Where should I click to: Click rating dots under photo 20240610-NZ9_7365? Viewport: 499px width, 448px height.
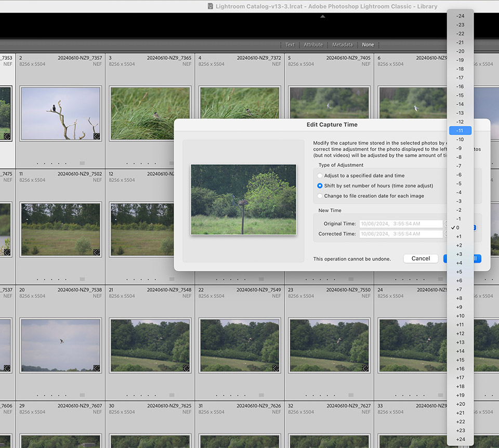141,164
